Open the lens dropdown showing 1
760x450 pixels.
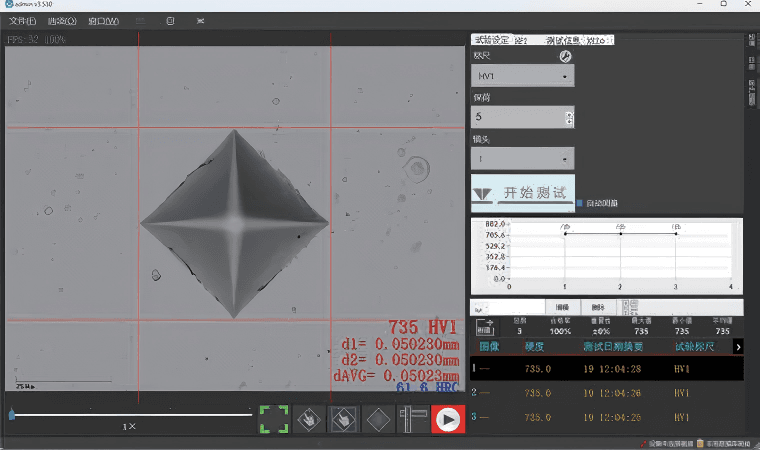[x=522, y=158]
